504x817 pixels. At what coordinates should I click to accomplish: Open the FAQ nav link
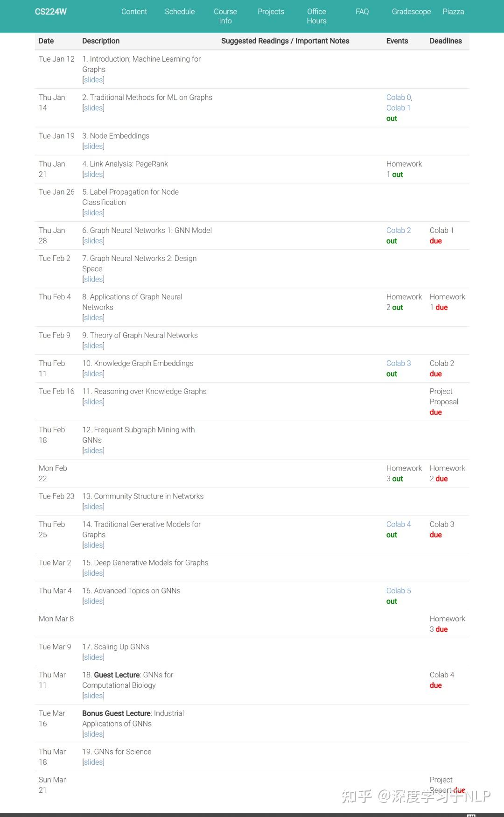coord(362,12)
